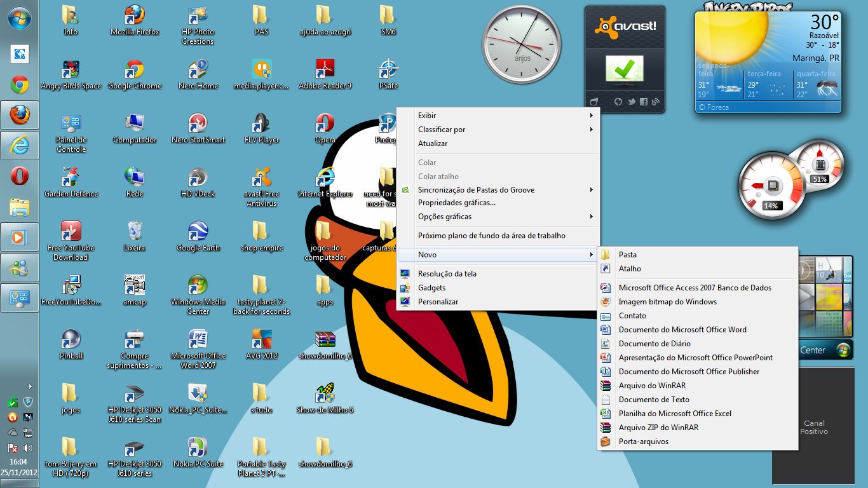Show hidden tray icons arrow
This screenshot has width=868, height=488.
tap(30, 386)
